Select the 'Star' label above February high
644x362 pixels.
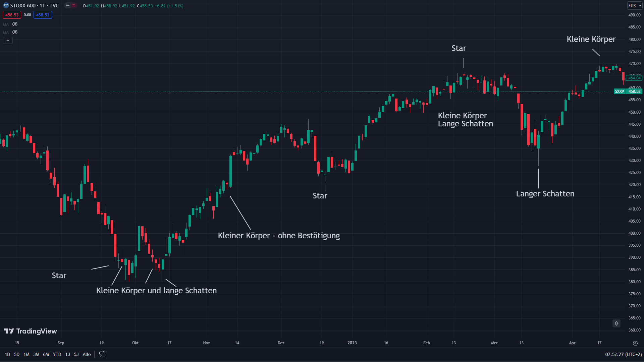tap(459, 48)
